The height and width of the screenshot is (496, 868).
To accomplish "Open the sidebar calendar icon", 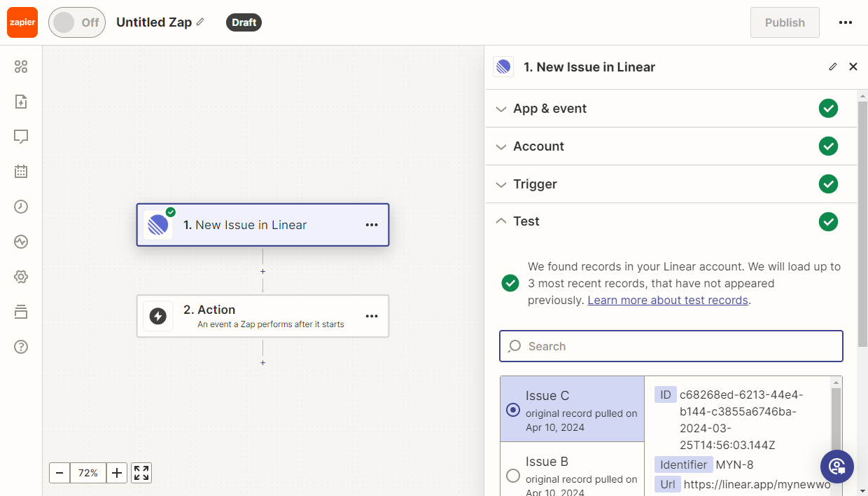I will 21,172.
